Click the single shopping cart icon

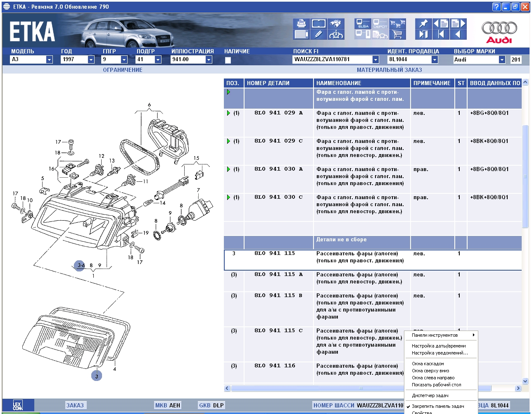tap(398, 35)
